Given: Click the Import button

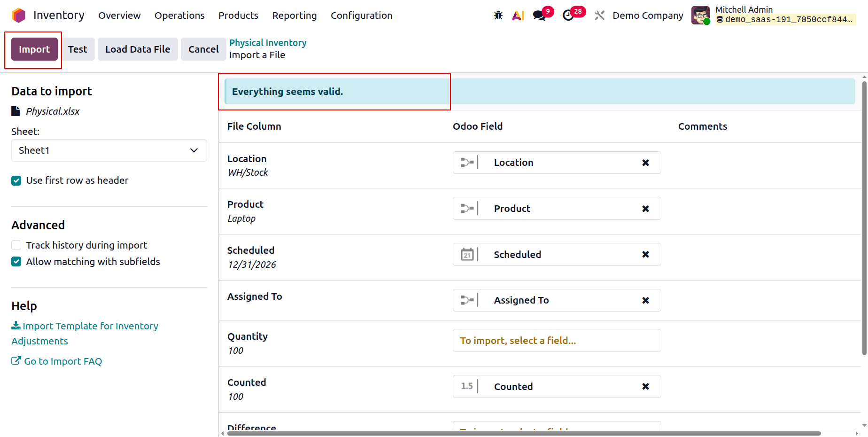Looking at the screenshot, I should point(33,49).
